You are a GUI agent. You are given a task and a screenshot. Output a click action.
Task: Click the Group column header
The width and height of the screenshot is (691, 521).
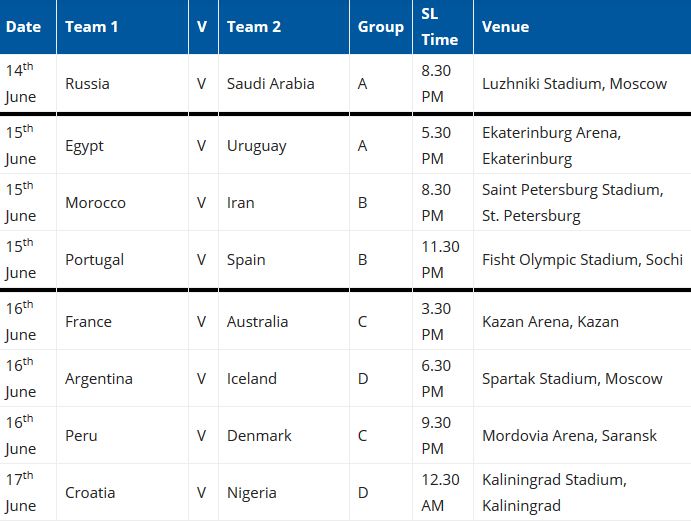pyautogui.click(x=381, y=27)
